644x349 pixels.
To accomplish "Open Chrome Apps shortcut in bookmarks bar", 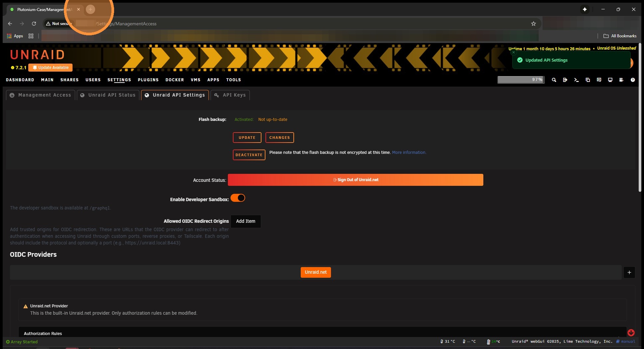I will [15, 36].
